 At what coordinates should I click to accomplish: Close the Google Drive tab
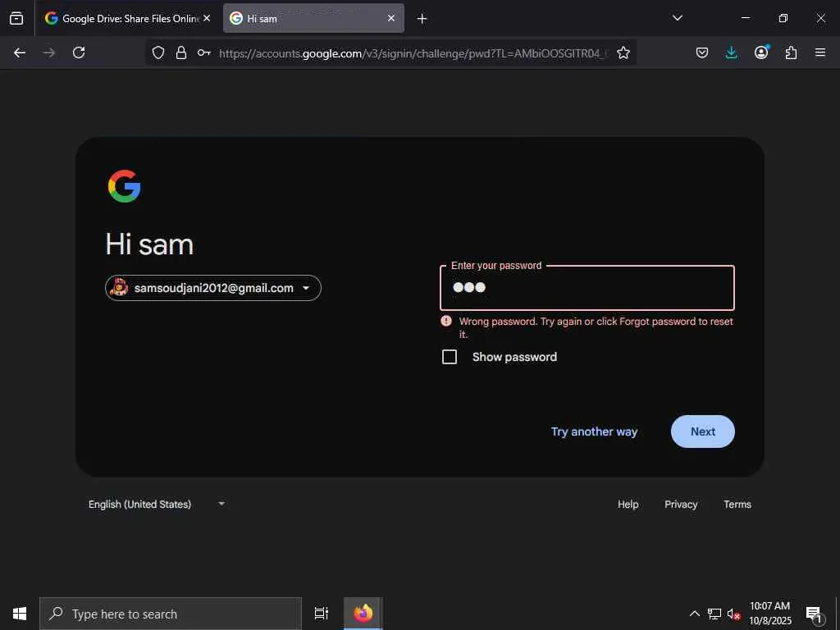click(207, 18)
